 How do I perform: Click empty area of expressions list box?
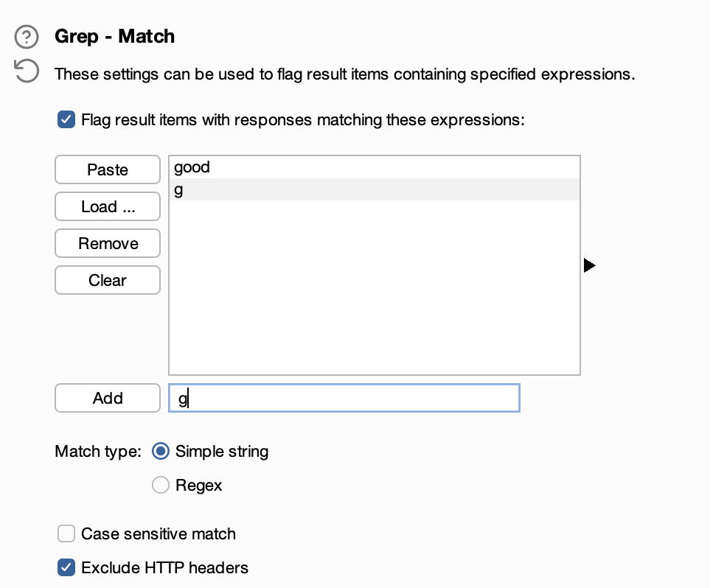point(375,287)
